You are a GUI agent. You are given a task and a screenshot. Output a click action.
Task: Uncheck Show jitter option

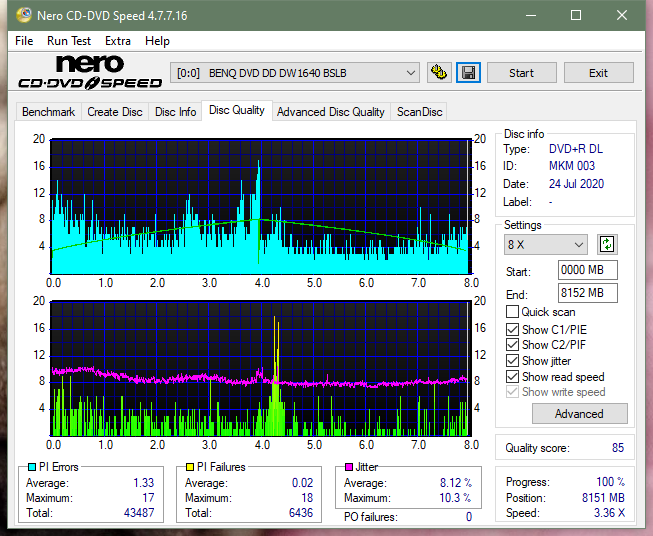[512, 361]
